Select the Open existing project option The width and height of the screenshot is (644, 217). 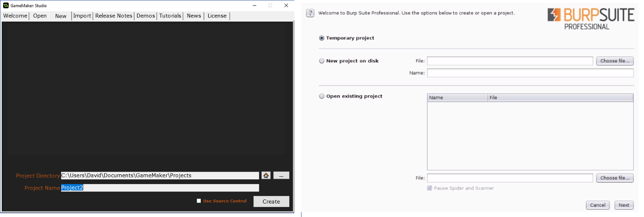pos(321,96)
